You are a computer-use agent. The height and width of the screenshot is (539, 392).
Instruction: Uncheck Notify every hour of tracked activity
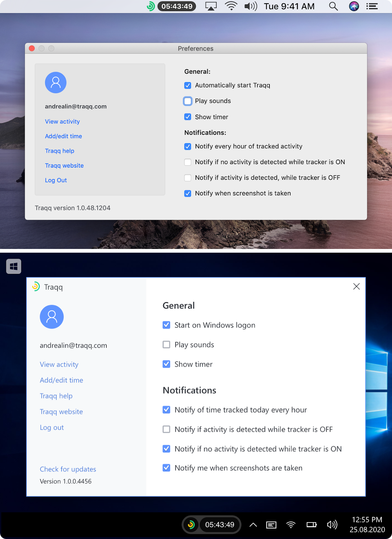pos(188,147)
